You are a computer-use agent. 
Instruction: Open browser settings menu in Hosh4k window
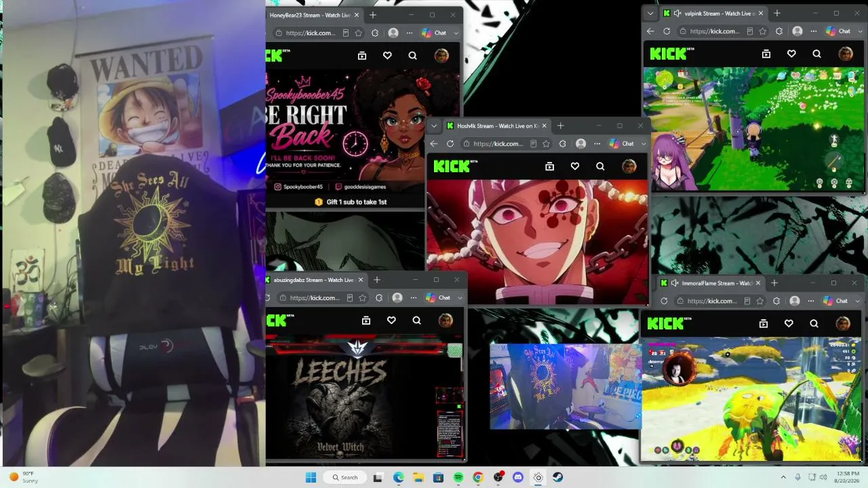pyautogui.click(x=597, y=144)
